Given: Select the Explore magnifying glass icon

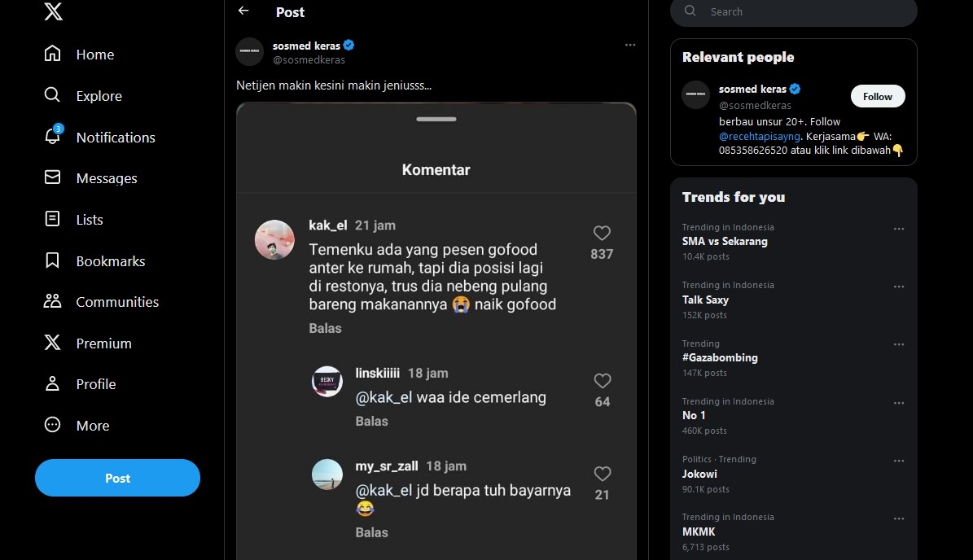Looking at the screenshot, I should coord(50,95).
